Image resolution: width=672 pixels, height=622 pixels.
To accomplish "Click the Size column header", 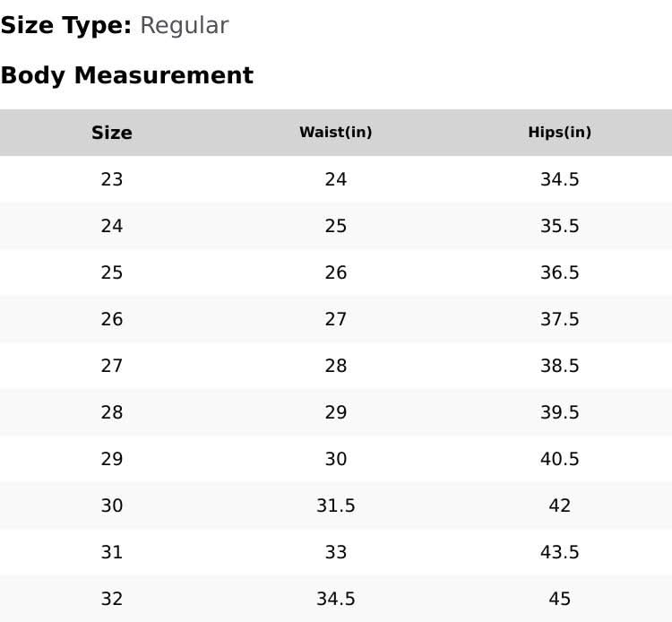I will point(111,133).
